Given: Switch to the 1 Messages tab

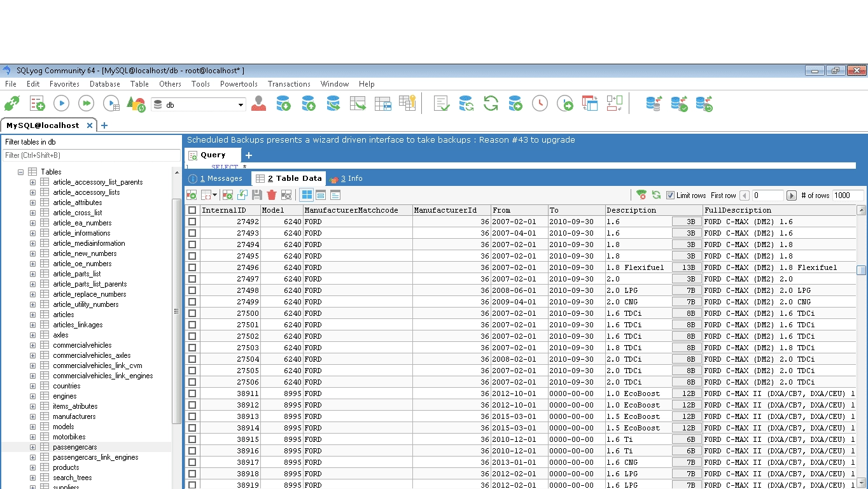Looking at the screenshot, I should click(x=216, y=179).
